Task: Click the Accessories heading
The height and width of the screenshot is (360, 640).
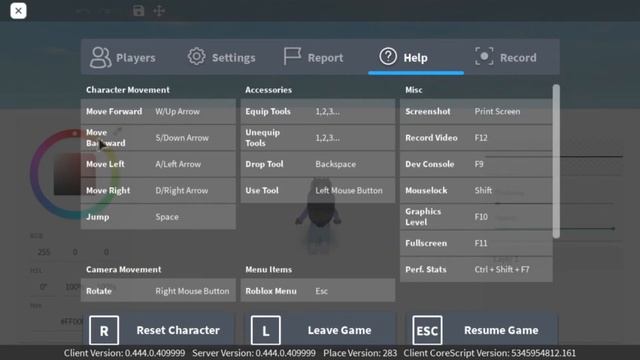Action: [x=269, y=90]
